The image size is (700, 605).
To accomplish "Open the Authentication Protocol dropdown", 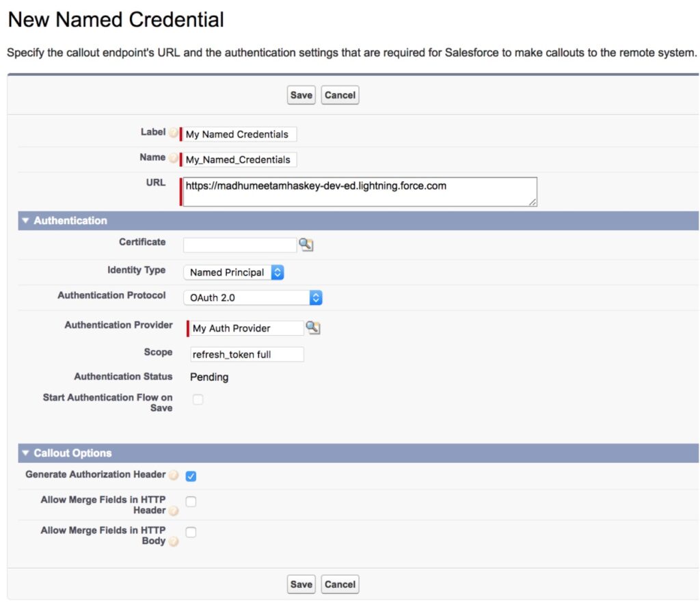I will [x=316, y=297].
